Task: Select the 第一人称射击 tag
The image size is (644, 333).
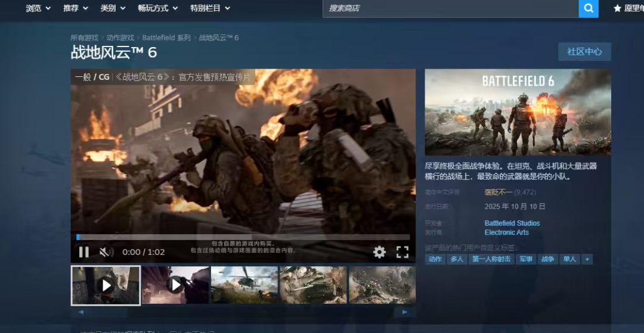Action: [x=491, y=259]
